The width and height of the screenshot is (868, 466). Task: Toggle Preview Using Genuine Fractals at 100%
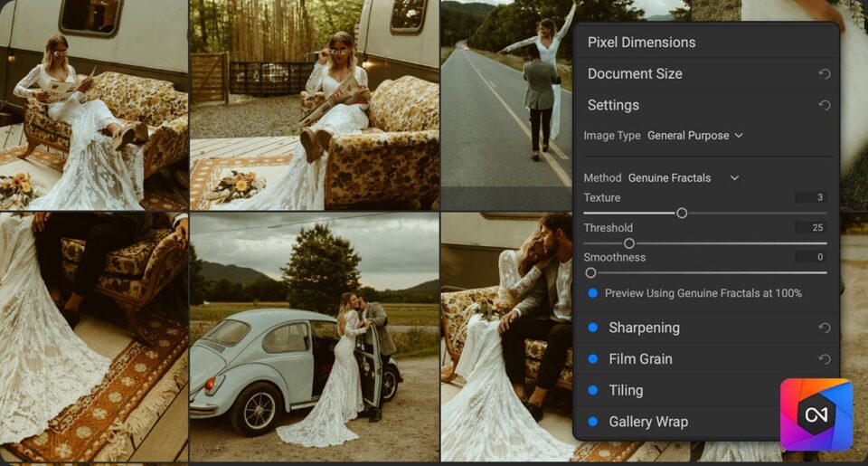coord(593,293)
